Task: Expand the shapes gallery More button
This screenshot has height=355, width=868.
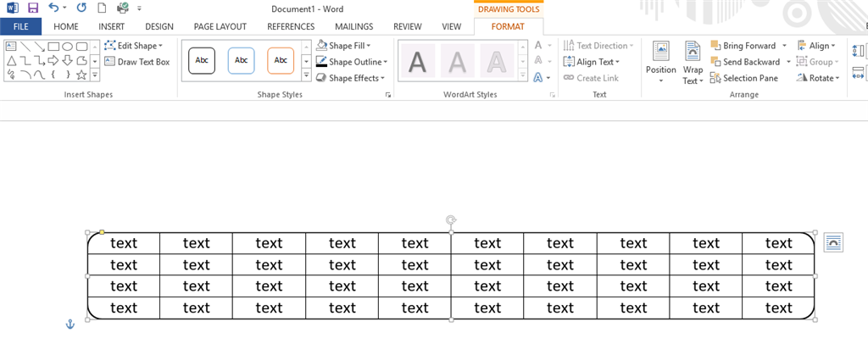Action: pos(94,75)
